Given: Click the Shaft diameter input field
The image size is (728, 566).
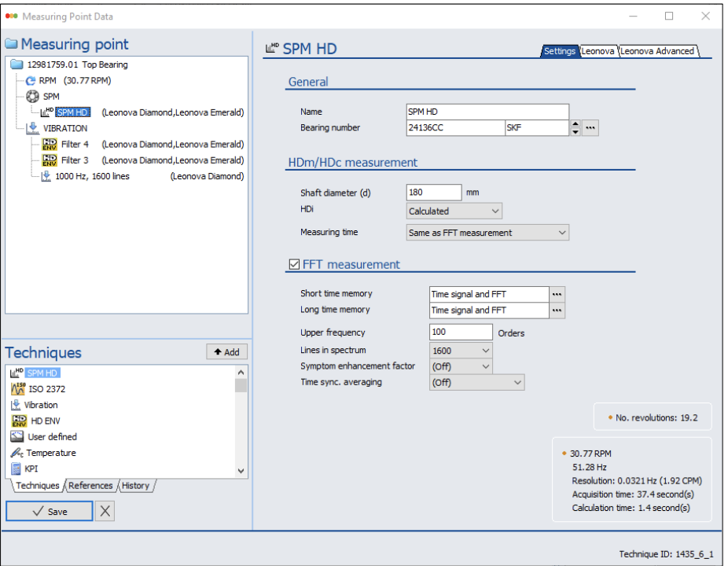Looking at the screenshot, I should pos(434,193).
